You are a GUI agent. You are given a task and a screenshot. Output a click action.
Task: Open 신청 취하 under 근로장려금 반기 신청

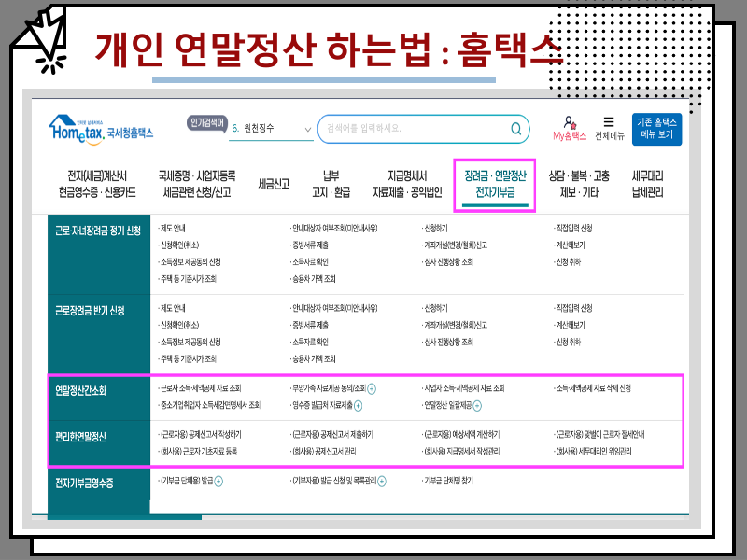568,342
